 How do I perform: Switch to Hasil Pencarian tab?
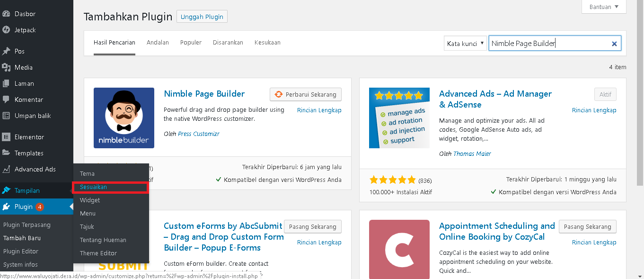(115, 43)
